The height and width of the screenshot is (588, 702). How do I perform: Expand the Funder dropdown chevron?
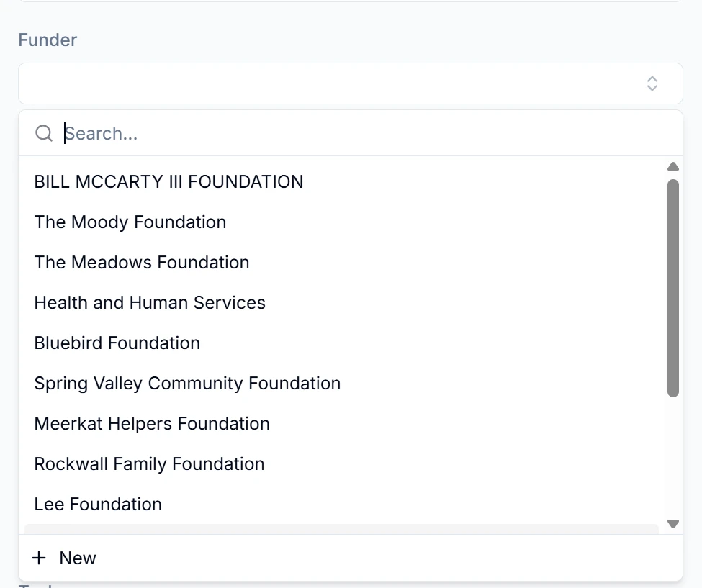[x=652, y=83]
